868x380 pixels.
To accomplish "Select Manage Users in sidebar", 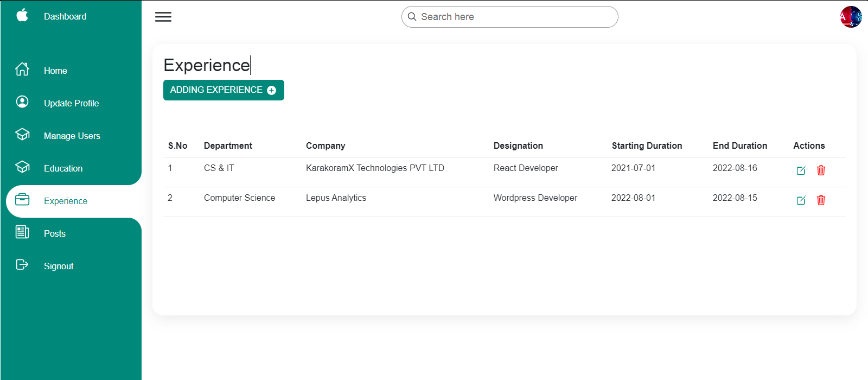I will 72,136.
